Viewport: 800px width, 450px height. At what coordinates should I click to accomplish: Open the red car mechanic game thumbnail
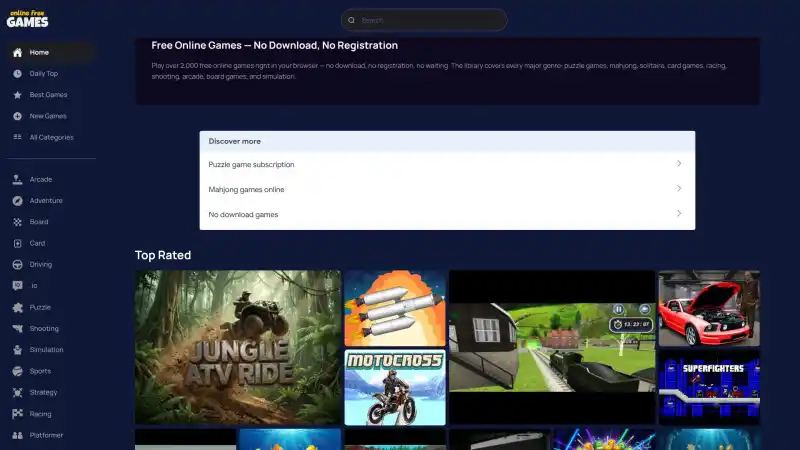(709, 308)
